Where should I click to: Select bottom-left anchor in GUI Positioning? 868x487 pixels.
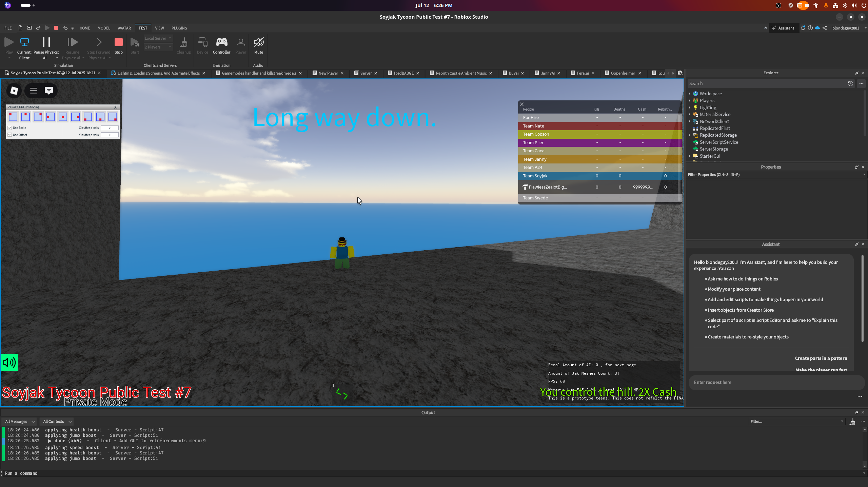88,117
